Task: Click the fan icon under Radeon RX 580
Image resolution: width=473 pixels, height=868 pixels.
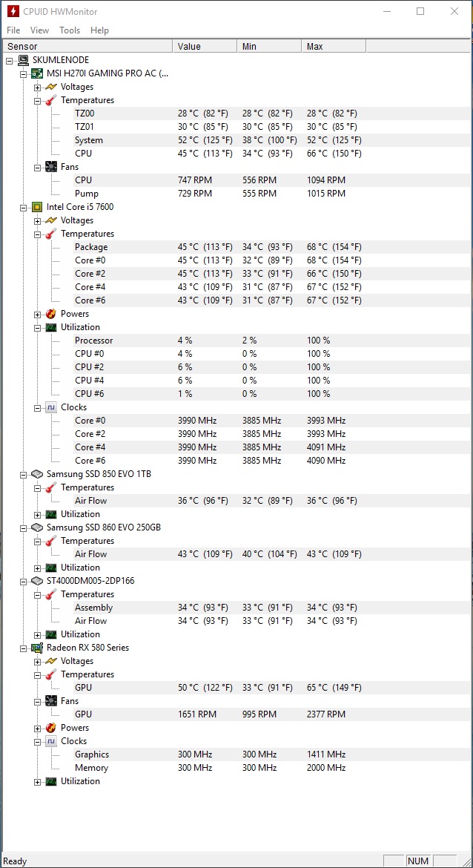Action: coord(51,701)
